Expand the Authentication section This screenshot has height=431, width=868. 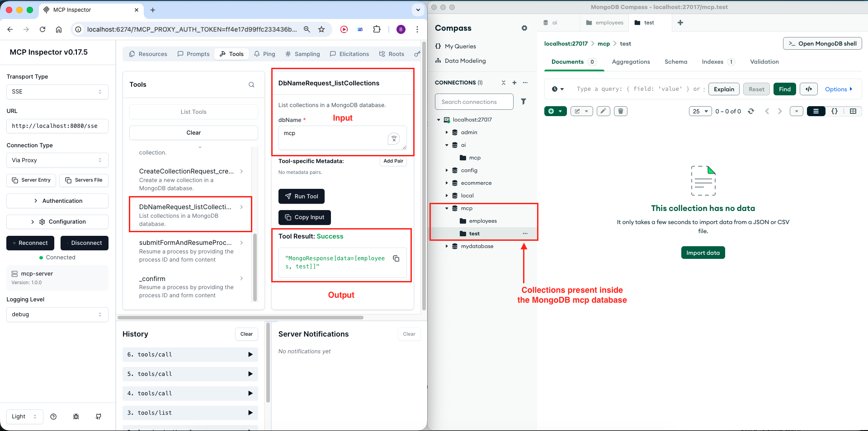[x=57, y=201]
